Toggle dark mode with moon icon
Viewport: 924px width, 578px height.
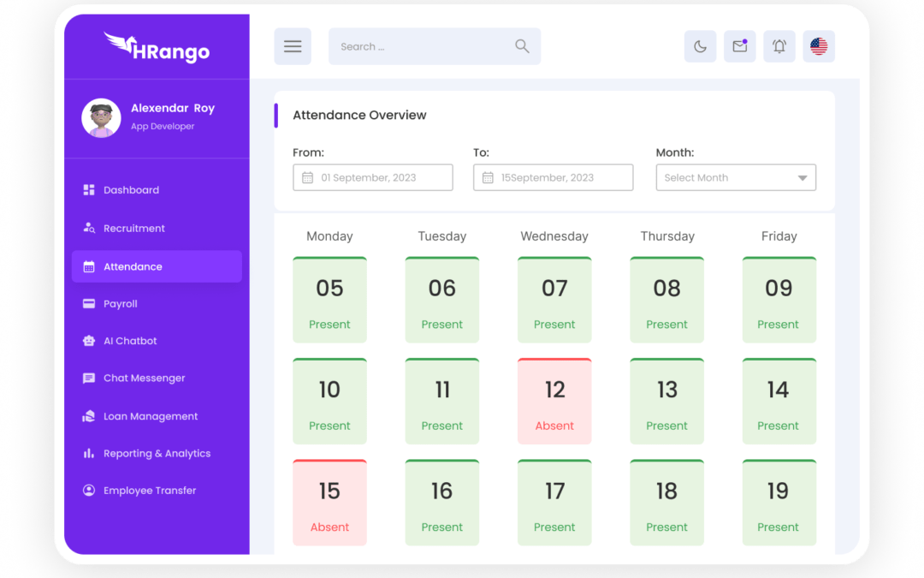pos(700,46)
